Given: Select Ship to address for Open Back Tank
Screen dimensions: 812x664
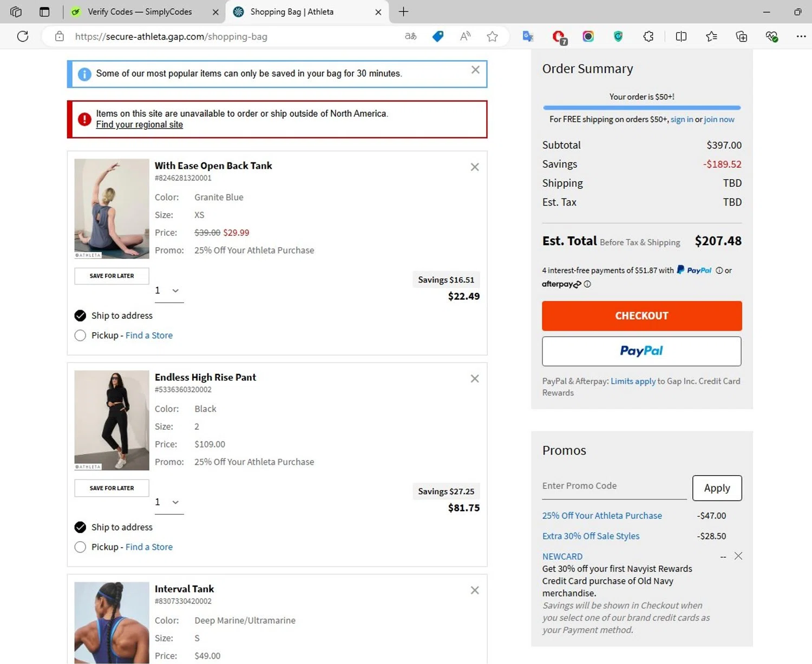Looking at the screenshot, I should (x=80, y=315).
